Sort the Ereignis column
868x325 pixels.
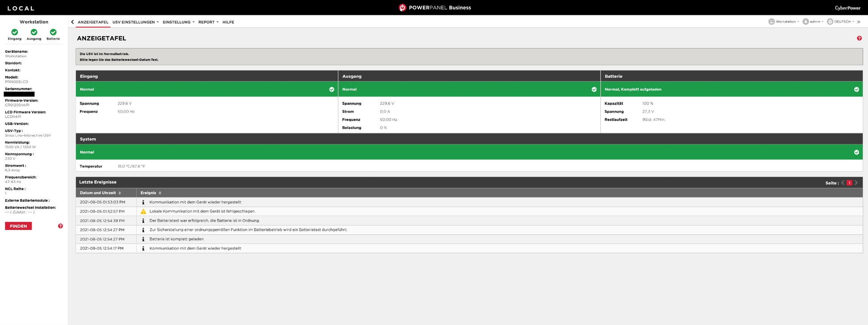point(151,193)
